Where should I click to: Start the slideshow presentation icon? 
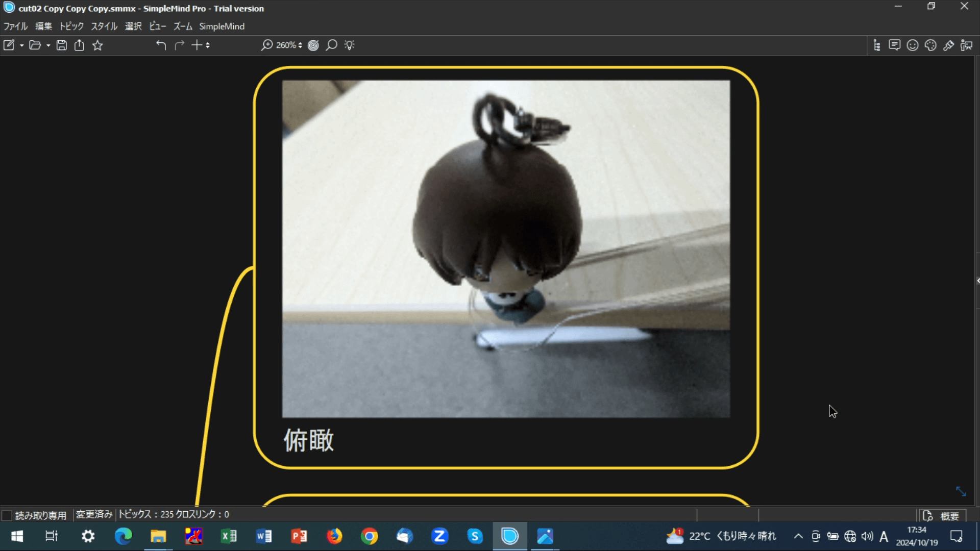(x=966, y=45)
